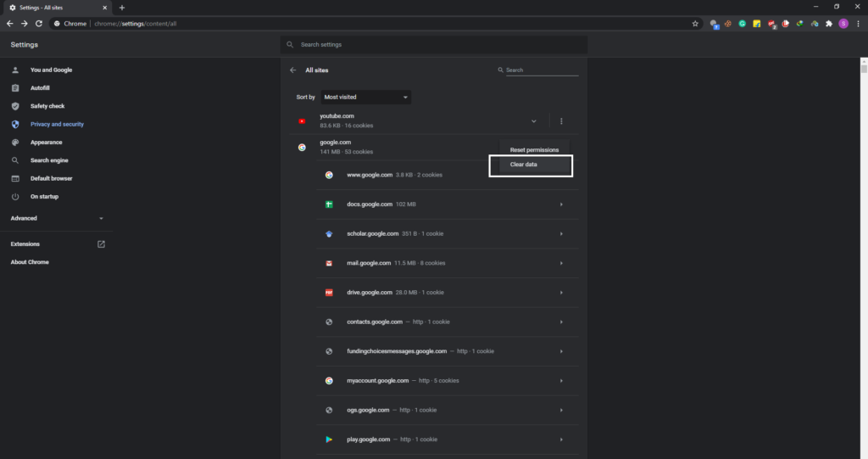Open the fundingchoicesmessages.google.com row
Viewport: 868px width, 459px height.
click(x=448, y=351)
